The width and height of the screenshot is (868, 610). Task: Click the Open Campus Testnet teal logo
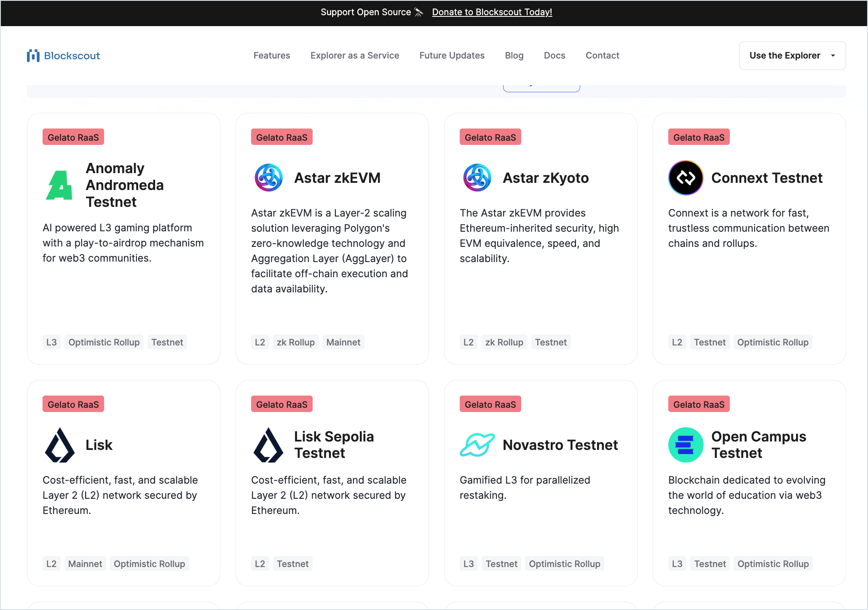[x=686, y=445]
